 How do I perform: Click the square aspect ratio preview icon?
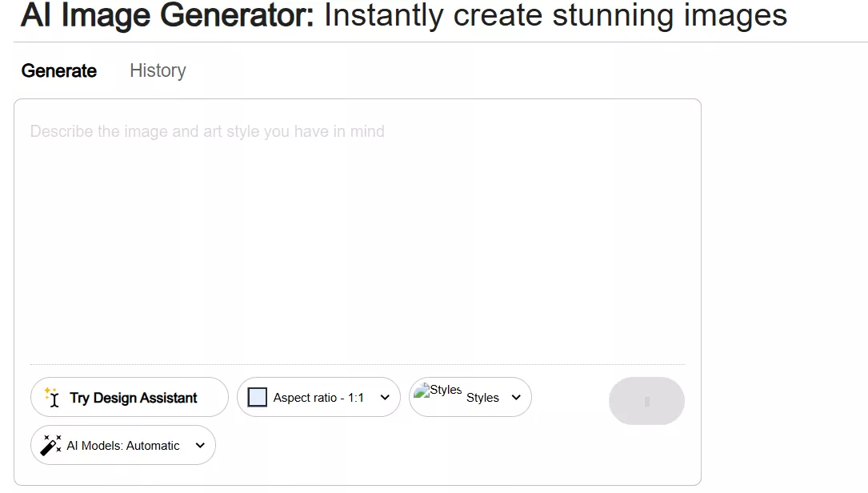point(257,397)
